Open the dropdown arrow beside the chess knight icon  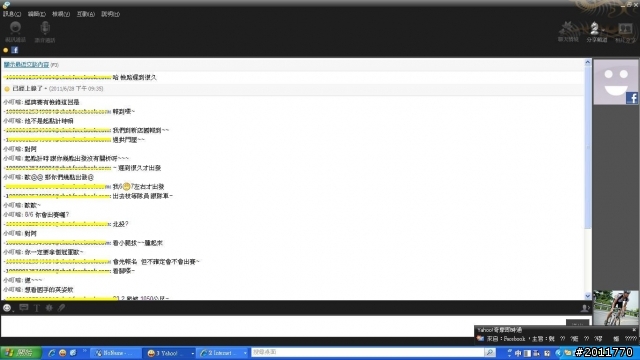[x=604, y=30]
